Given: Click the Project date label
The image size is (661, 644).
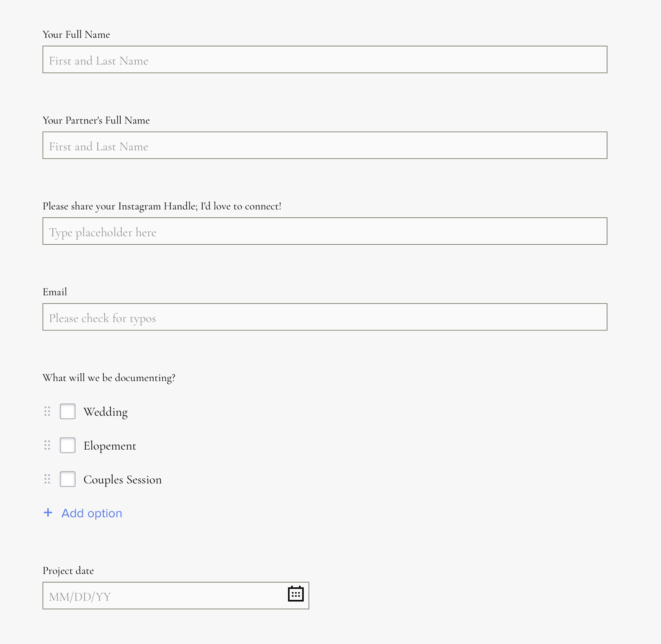Looking at the screenshot, I should click(x=68, y=571).
